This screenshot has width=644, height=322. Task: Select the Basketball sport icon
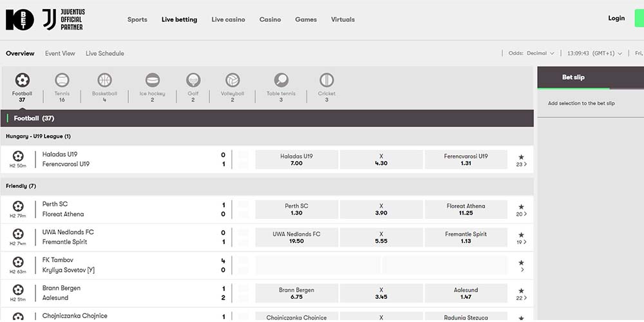pyautogui.click(x=104, y=80)
